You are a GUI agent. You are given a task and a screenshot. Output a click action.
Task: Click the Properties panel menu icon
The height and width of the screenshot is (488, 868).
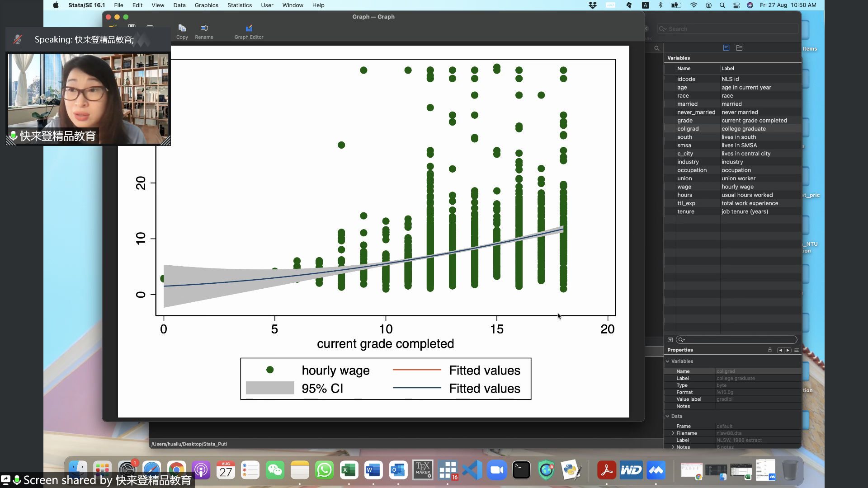(796, 350)
